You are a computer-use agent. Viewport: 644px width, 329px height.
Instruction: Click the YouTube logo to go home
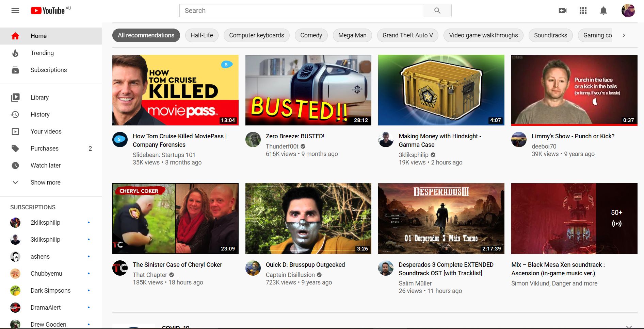point(49,10)
